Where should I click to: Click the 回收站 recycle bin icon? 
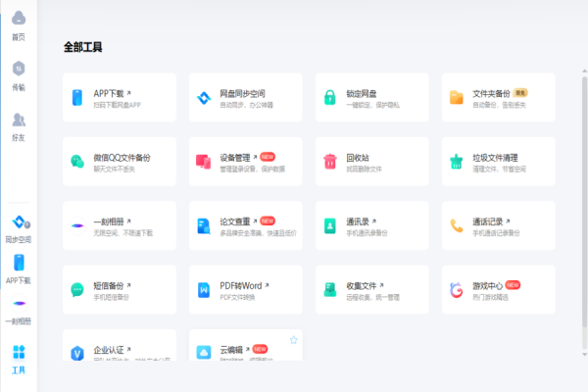pyautogui.click(x=330, y=161)
